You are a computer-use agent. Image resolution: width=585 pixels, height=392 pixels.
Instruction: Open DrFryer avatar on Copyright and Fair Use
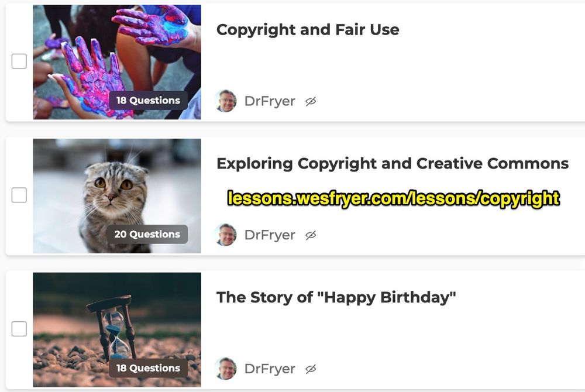226,101
